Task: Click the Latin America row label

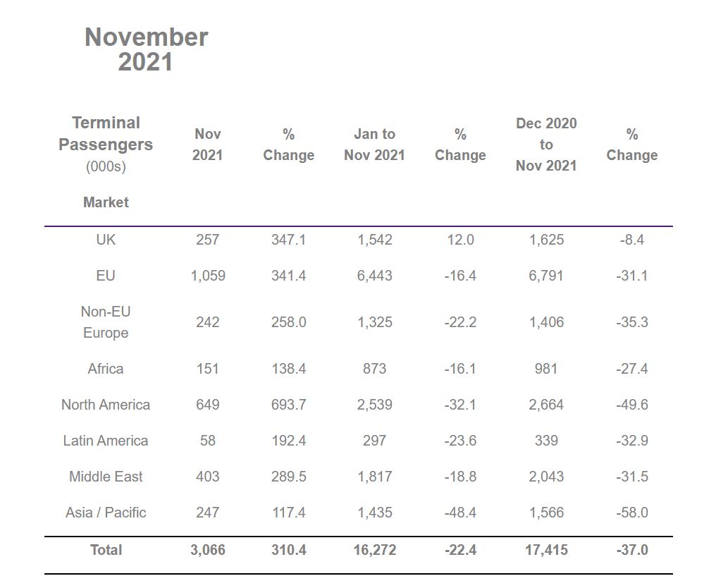Action: (x=106, y=441)
